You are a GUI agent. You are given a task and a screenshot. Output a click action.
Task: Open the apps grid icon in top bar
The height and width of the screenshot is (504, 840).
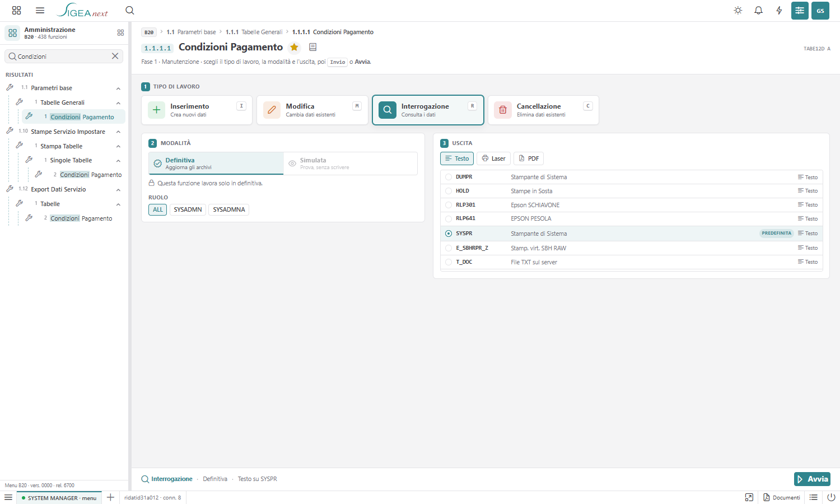pos(16,11)
